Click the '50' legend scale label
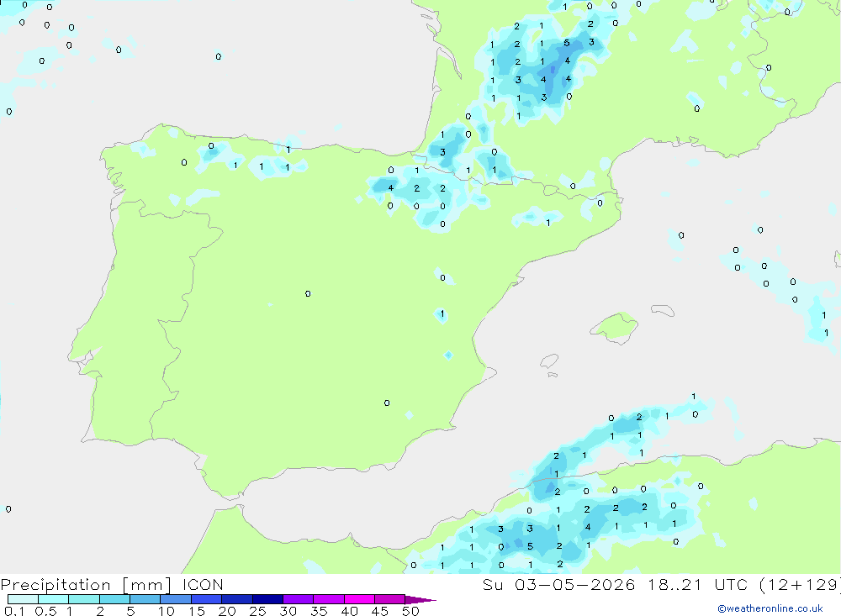Image resolution: width=841 pixels, height=616 pixels. [x=411, y=611]
